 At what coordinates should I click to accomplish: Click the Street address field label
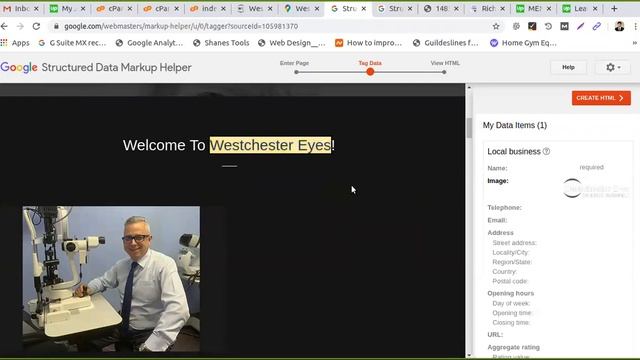(x=514, y=242)
